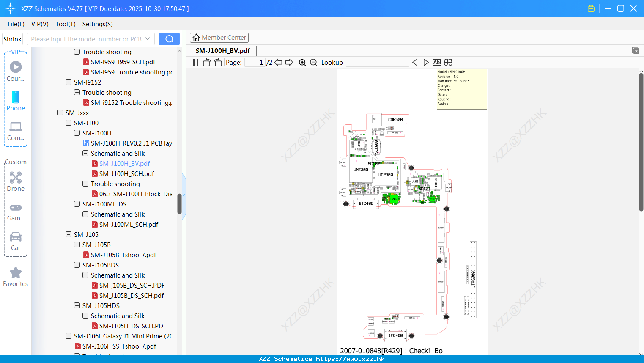
Task: Collapse the SM-J100ML_DS tree node
Action: coord(77,204)
